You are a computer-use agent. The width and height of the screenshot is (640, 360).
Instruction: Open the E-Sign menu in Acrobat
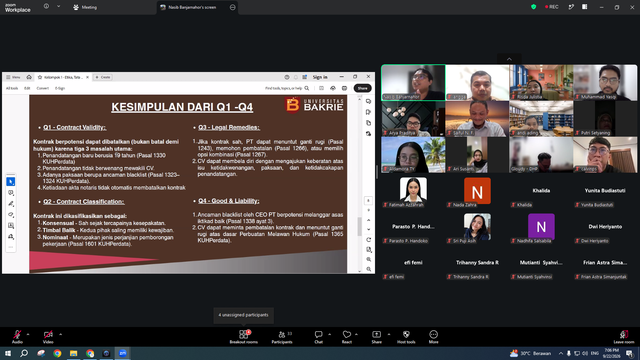pos(60,88)
